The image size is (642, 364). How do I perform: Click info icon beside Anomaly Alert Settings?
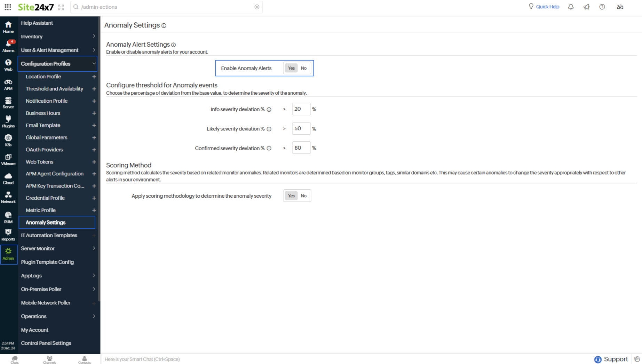(173, 45)
